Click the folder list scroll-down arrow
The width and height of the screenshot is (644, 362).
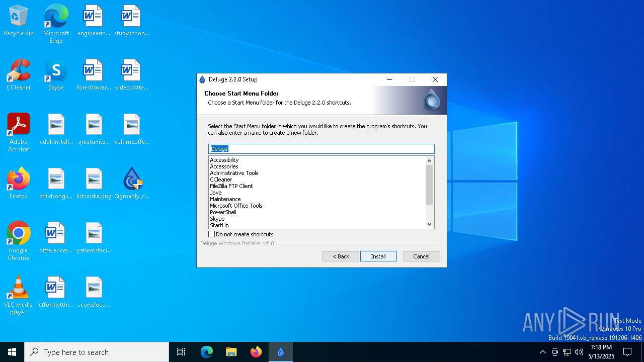point(429,224)
